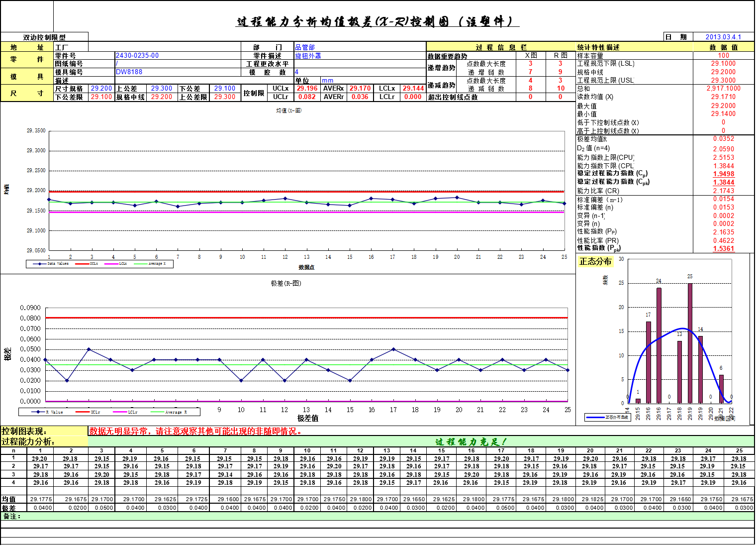756x546 pixels.
Task: Select the 旋钮外罩 part description cell
Action: (x=308, y=56)
